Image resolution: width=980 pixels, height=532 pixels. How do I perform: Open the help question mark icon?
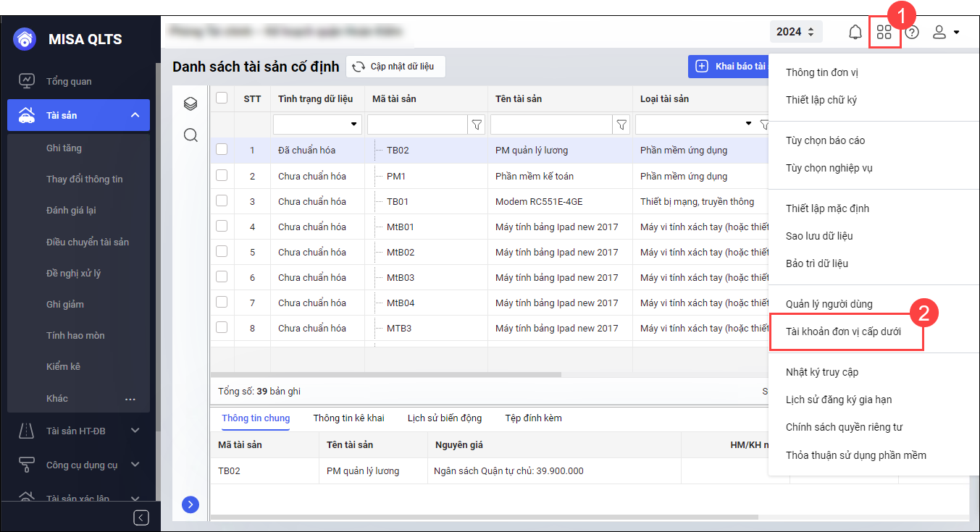tap(912, 32)
